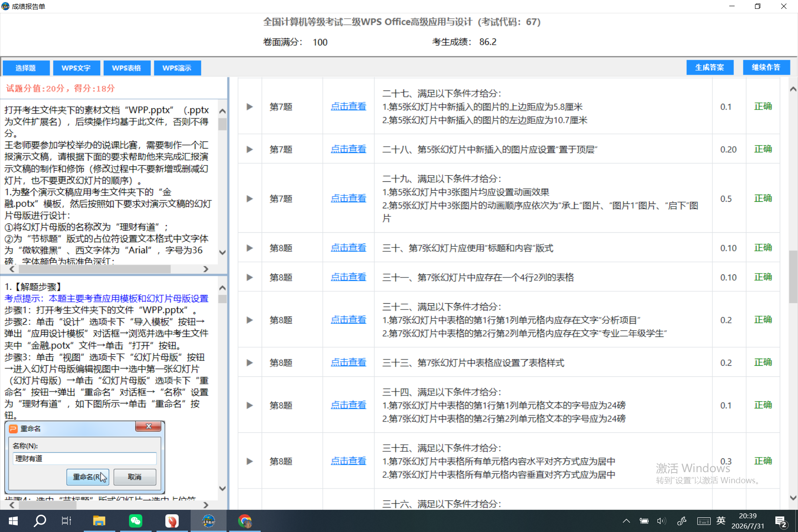Open 点击查看 link for item 二十九
This screenshot has width=798, height=532.
[x=348, y=198]
